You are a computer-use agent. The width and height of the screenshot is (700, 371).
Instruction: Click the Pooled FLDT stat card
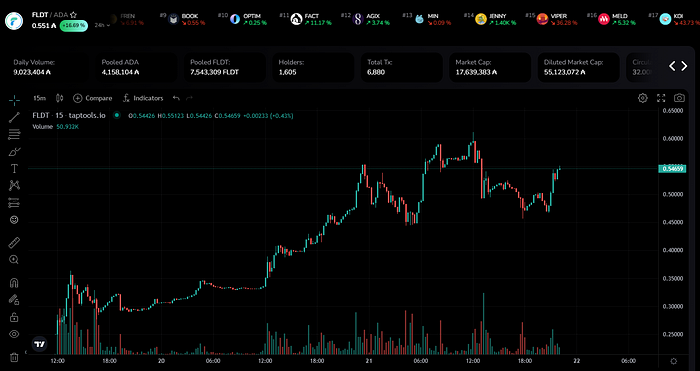click(x=225, y=67)
